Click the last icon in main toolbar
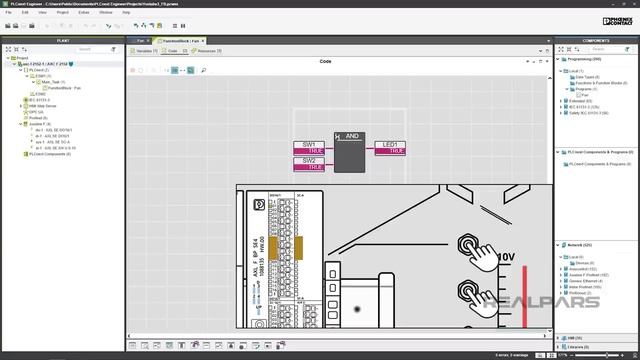 pos(183,26)
